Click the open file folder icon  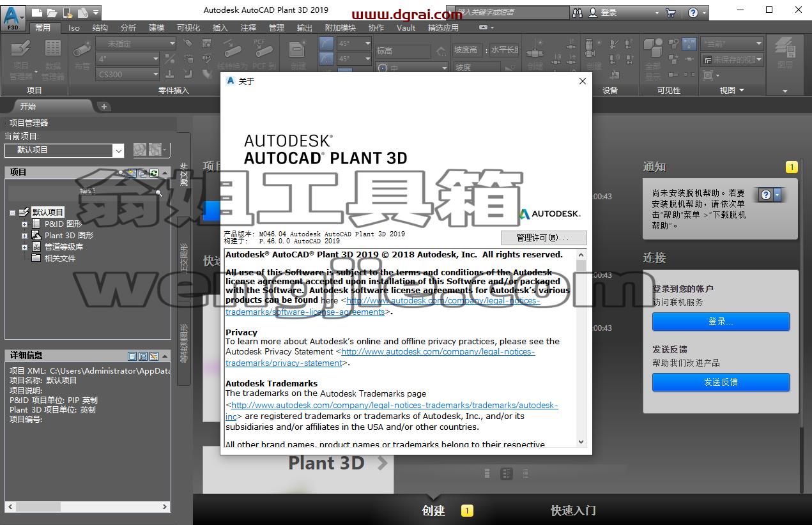tap(52, 12)
